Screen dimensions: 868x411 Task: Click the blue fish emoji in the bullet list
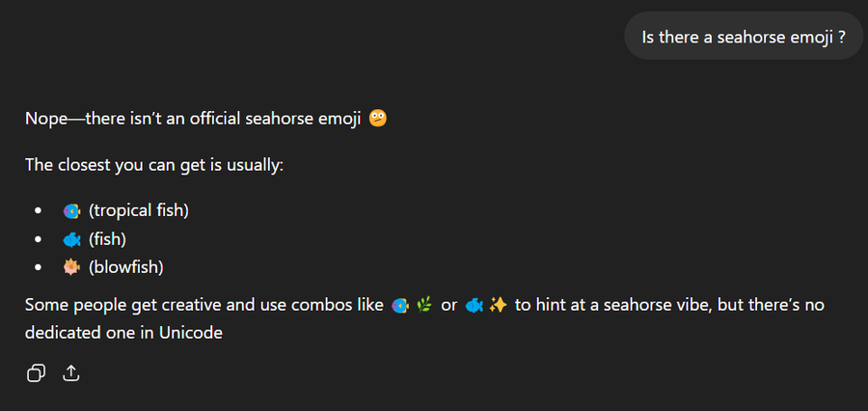pyautogui.click(x=71, y=238)
